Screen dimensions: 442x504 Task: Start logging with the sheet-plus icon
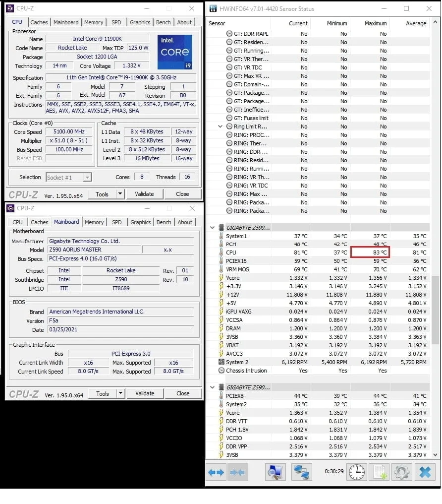click(x=380, y=472)
